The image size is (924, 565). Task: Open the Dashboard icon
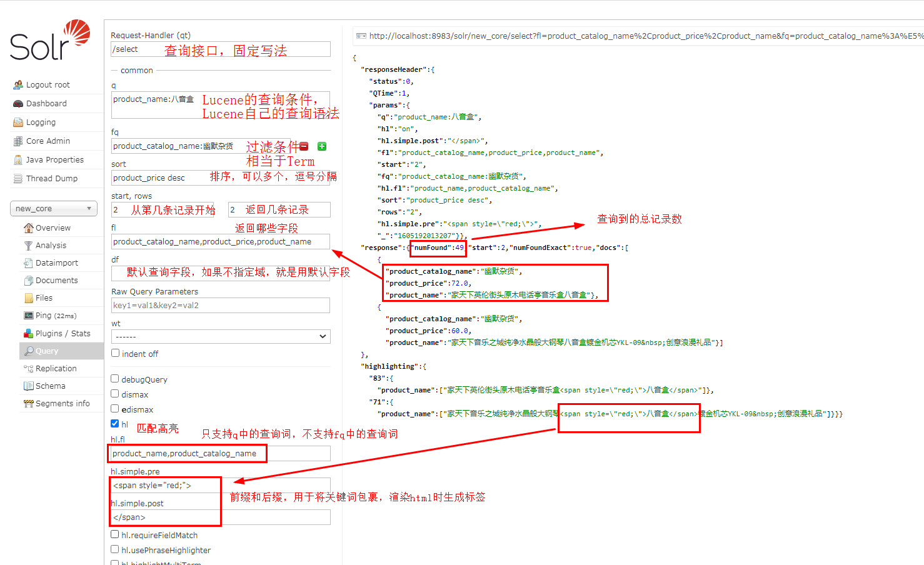click(x=18, y=103)
